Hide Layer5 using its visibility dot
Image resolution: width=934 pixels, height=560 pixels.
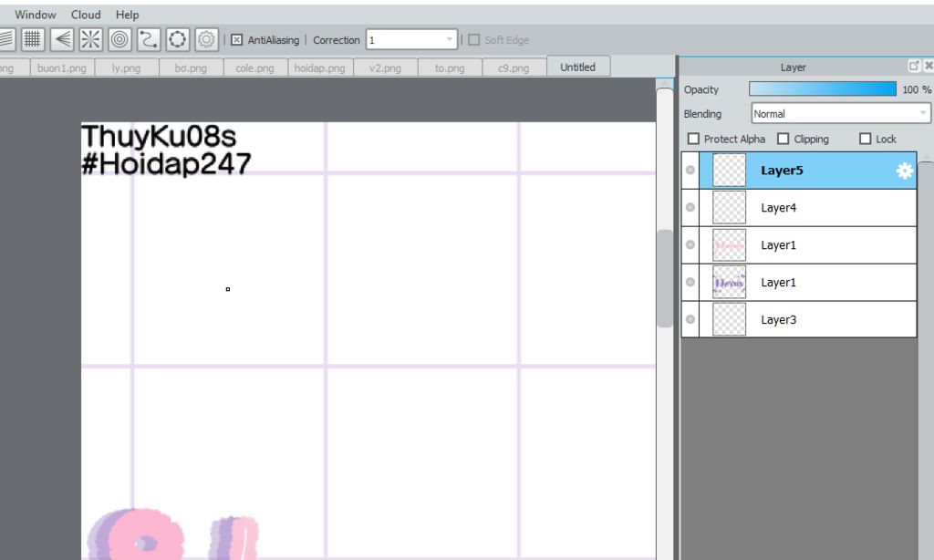(690, 171)
